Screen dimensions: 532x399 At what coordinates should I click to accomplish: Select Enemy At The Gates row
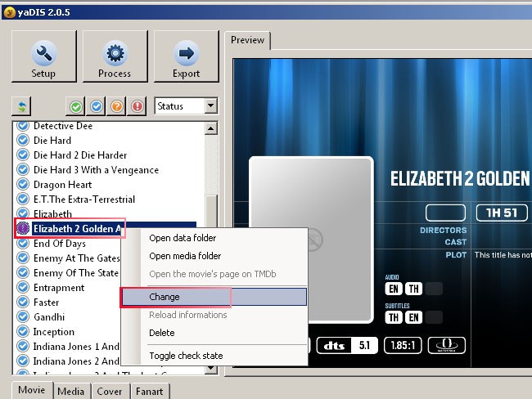(77, 258)
